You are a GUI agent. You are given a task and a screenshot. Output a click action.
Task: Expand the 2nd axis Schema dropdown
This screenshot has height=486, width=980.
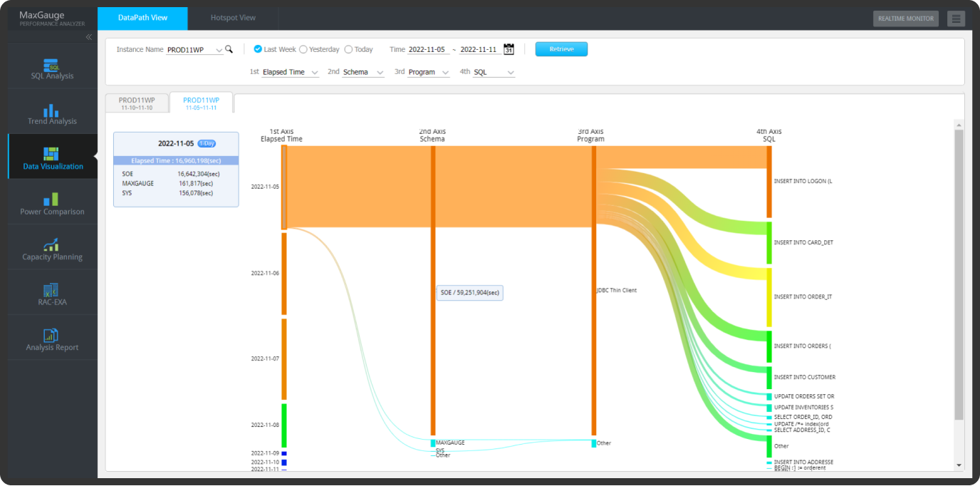(x=380, y=73)
